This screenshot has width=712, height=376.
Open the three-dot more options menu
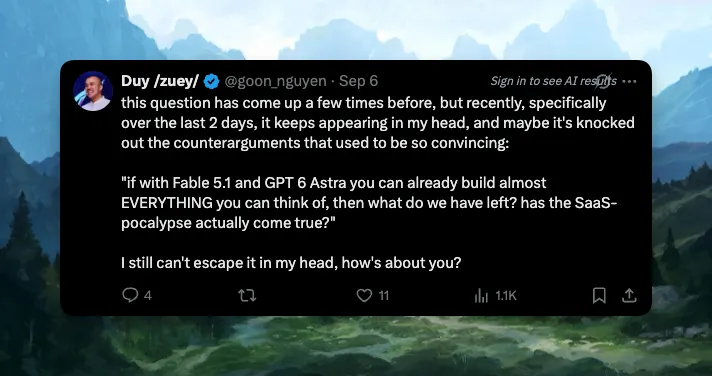[629, 82]
